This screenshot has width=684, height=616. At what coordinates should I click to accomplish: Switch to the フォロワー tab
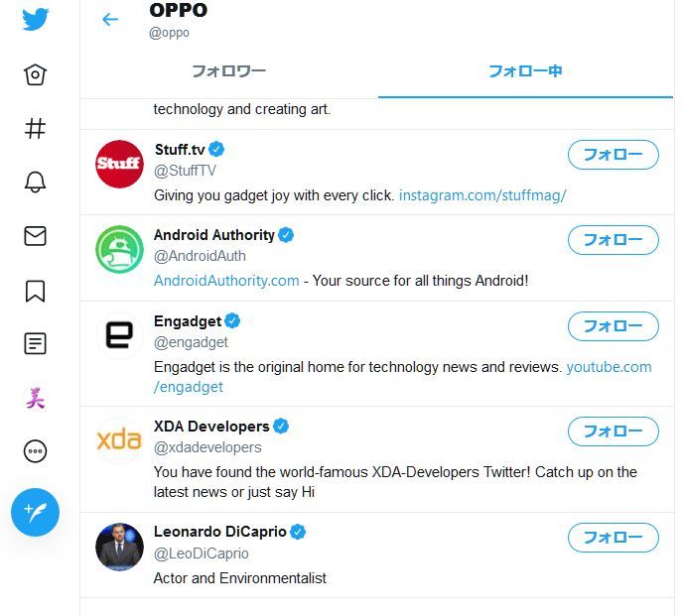228,71
